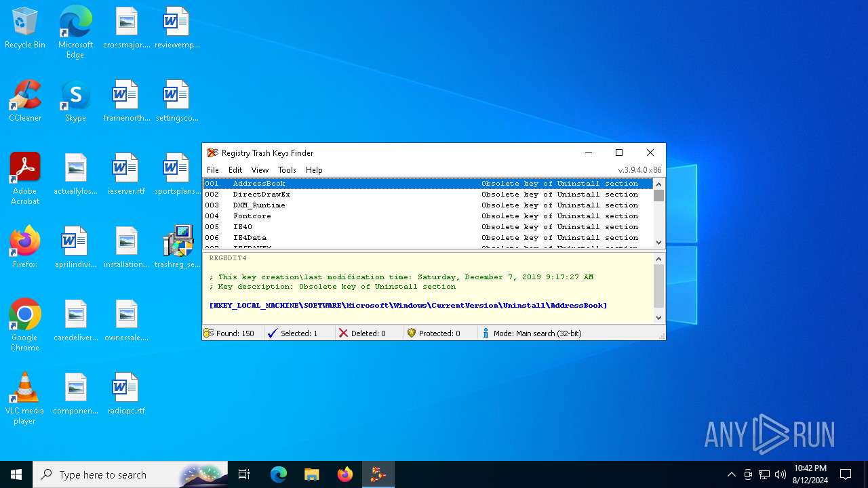Click the list pane scroll up arrow
Screen dimensions: 868x488
click(658, 184)
